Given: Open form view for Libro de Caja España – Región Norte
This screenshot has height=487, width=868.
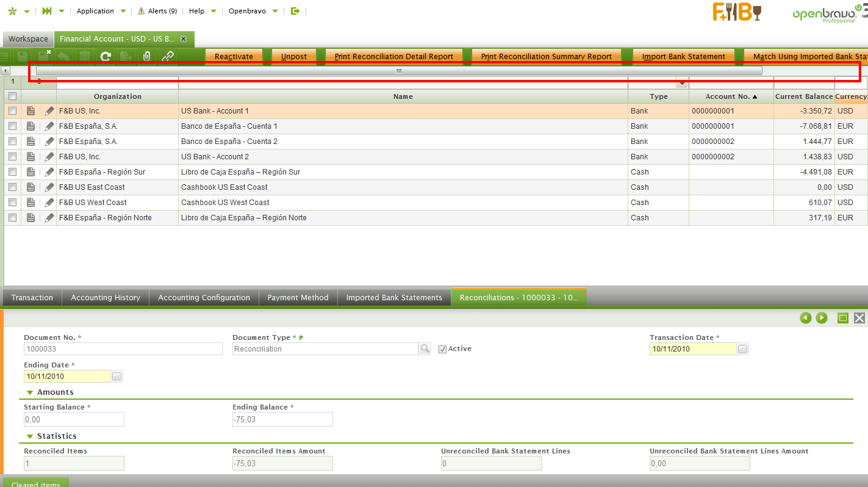Looking at the screenshot, I should tap(31, 218).
